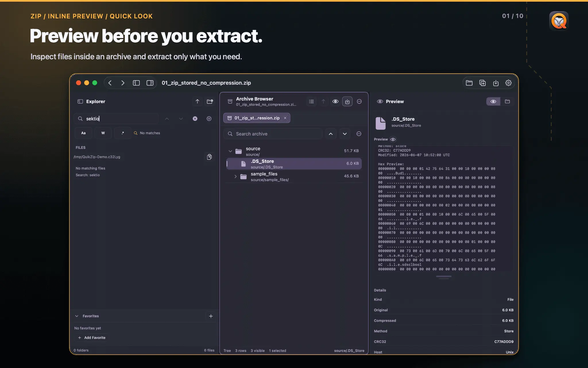The height and width of the screenshot is (368, 588).
Task: Toggle the left sidebar panel
Action: [x=136, y=83]
